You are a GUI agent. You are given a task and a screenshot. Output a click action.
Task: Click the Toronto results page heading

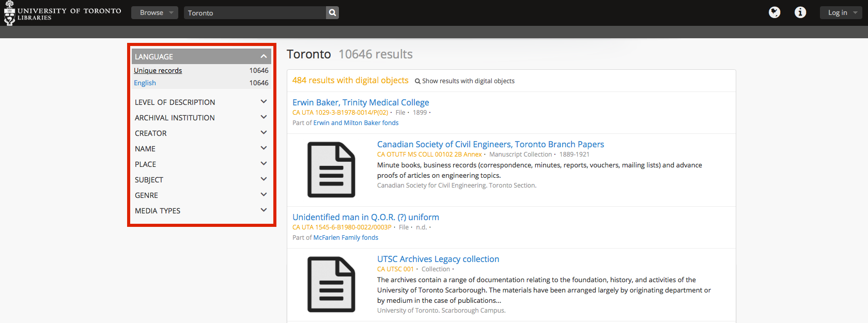click(308, 54)
